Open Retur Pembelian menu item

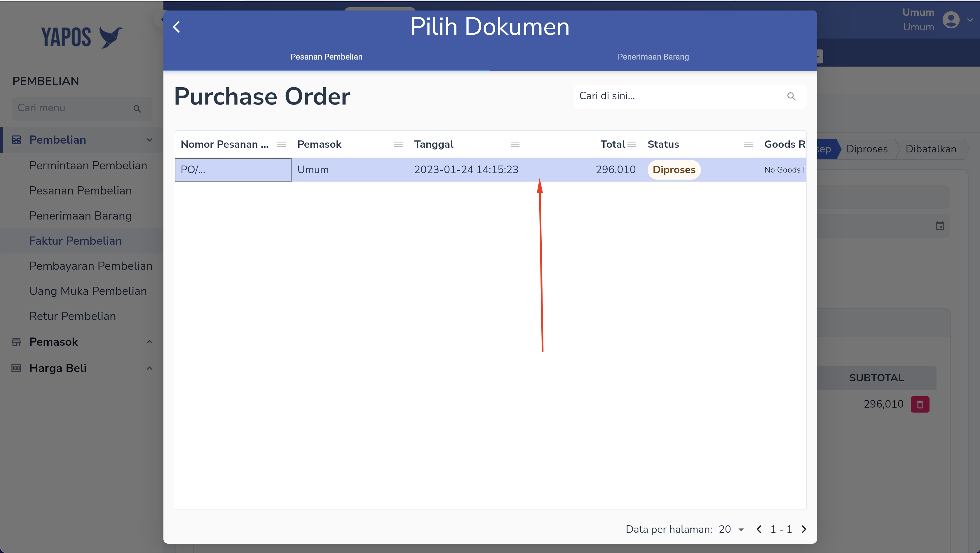pos(72,316)
